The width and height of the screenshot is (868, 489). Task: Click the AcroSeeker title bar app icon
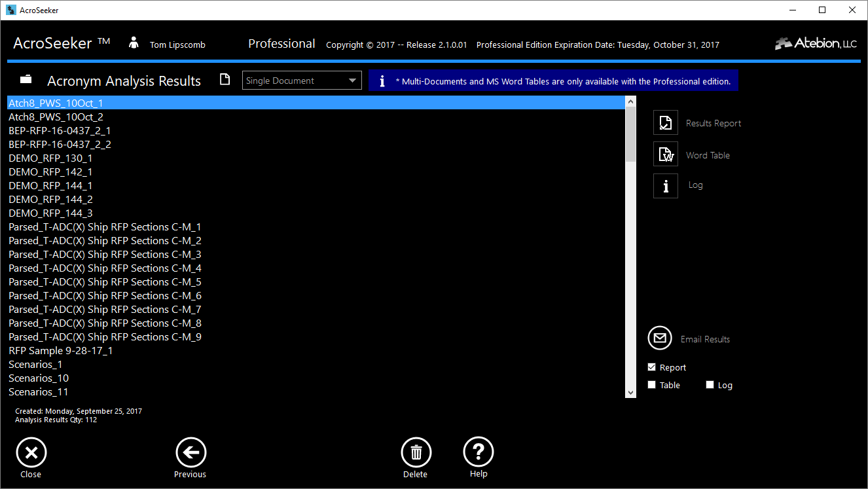[11, 10]
